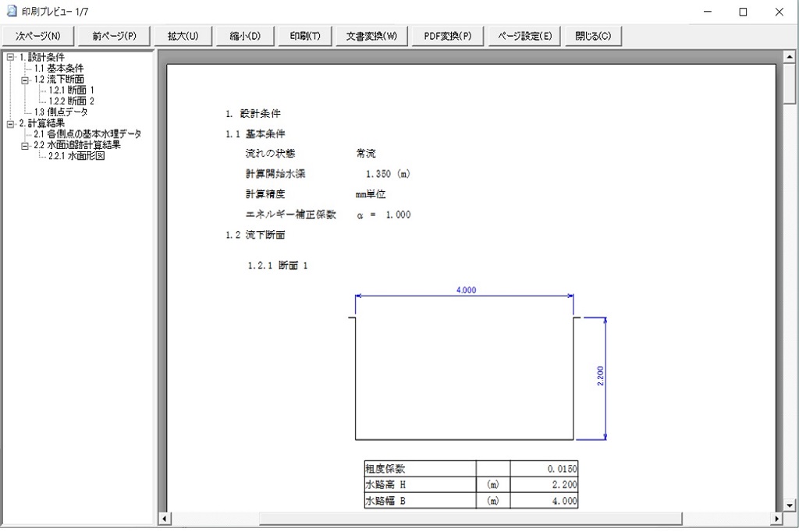
Task: Click the 計算開始水深 label
Action: (275, 174)
